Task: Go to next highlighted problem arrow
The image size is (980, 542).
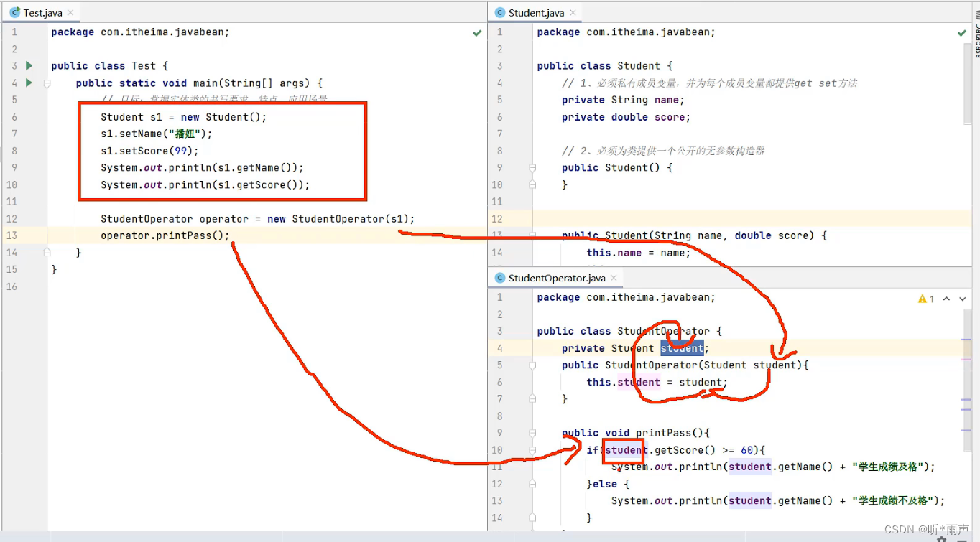Action: click(x=962, y=299)
